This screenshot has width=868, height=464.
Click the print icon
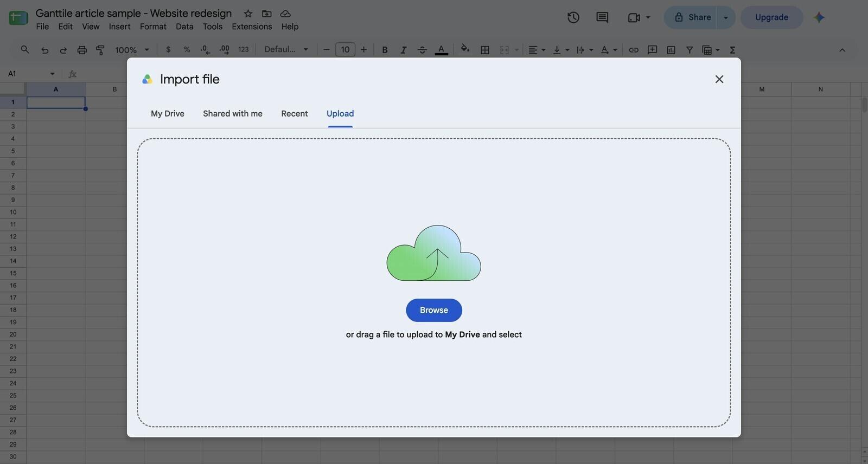(82, 50)
